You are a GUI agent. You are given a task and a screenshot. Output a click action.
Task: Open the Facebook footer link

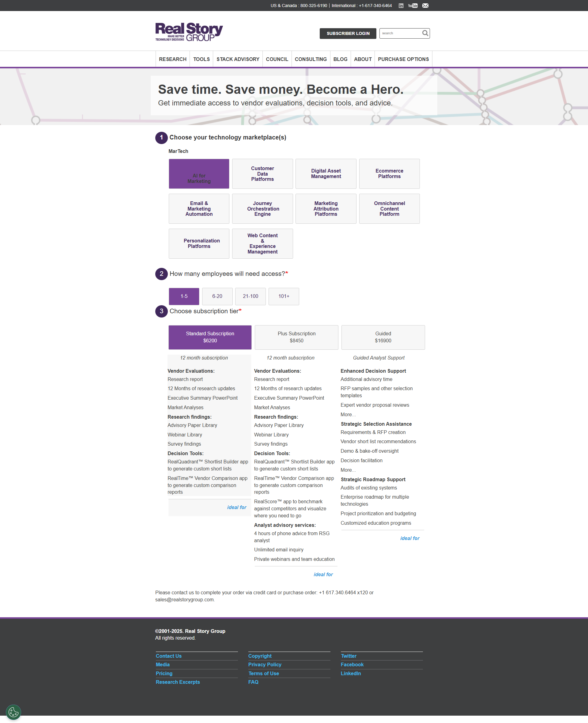coord(352,665)
